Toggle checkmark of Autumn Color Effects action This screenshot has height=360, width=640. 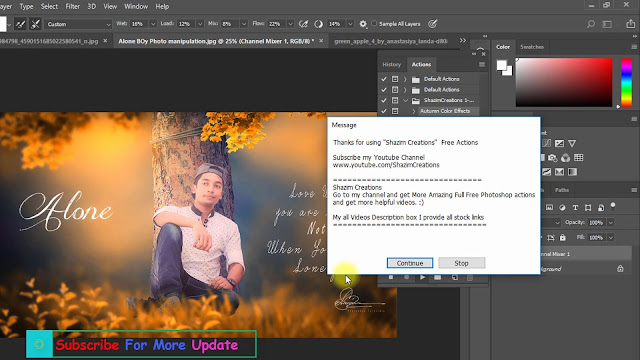(x=384, y=111)
